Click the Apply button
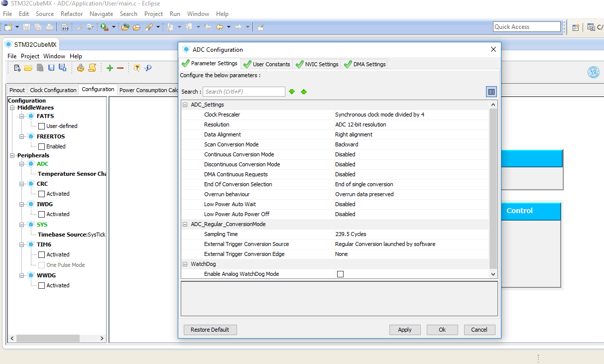Image resolution: width=604 pixels, height=364 pixels. (x=405, y=330)
